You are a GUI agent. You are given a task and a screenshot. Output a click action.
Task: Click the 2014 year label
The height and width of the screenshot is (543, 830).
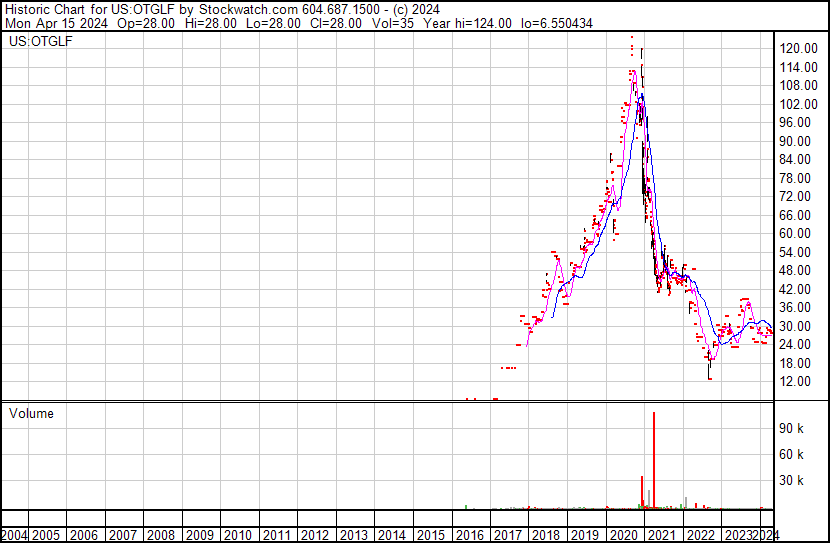point(392,535)
